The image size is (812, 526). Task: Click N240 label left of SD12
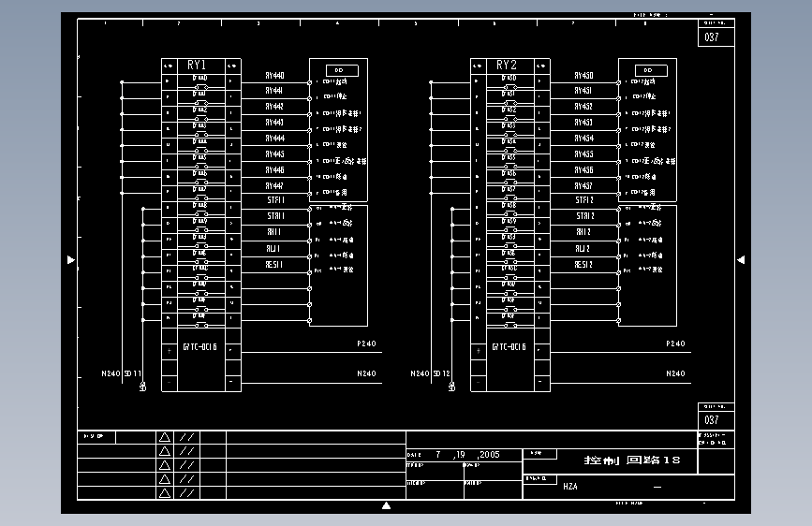(x=420, y=373)
